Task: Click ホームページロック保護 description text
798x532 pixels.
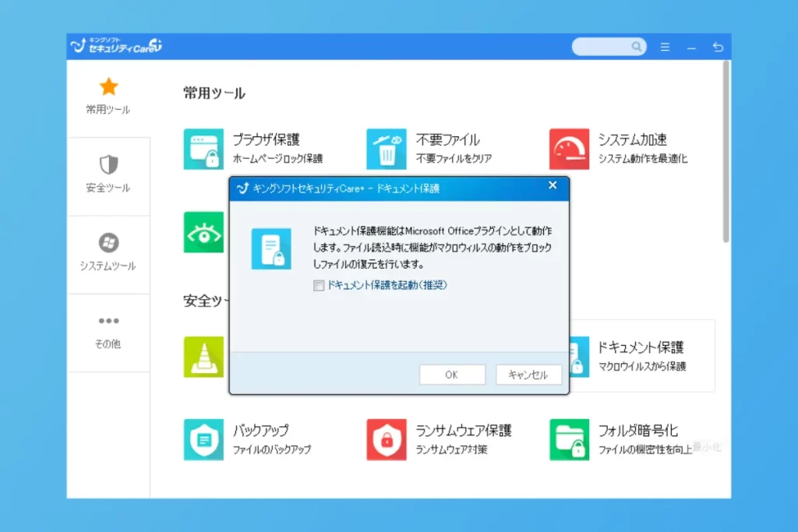Action: [x=277, y=159]
